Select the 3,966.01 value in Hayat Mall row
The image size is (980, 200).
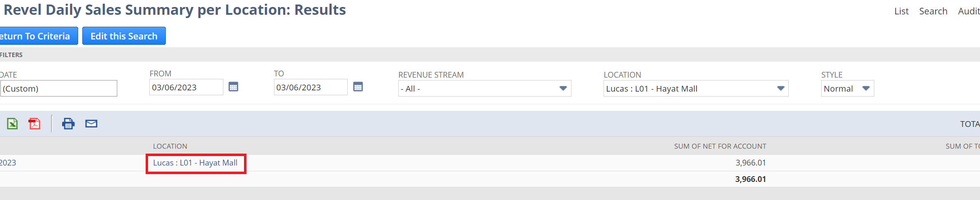[751, 163]
